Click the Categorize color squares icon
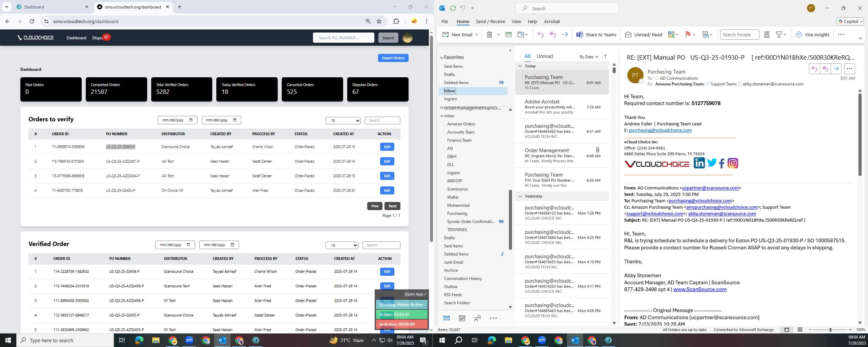Image resolution: width=868 pixels, height=347 pixels. point(671,35)
